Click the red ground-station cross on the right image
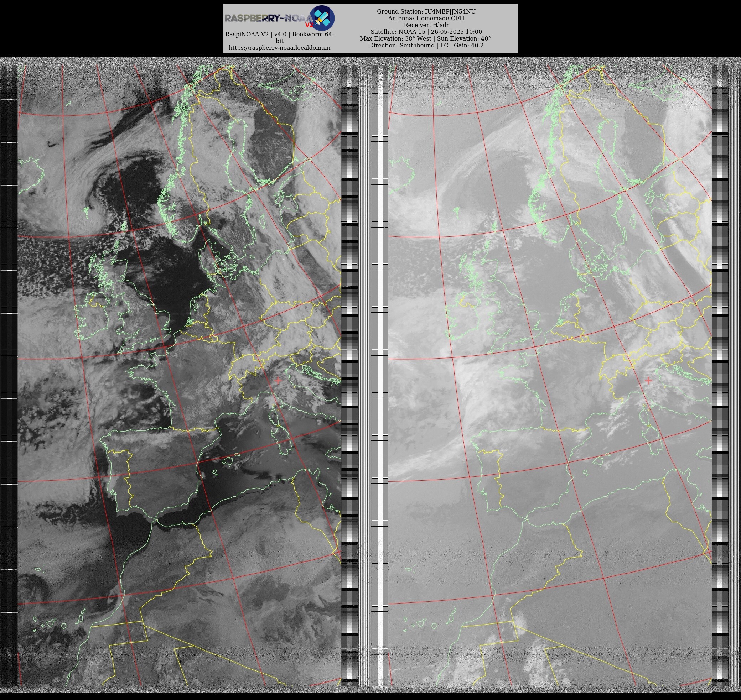The width and height of the screenshot is (741, 700). tap(648, 381)
